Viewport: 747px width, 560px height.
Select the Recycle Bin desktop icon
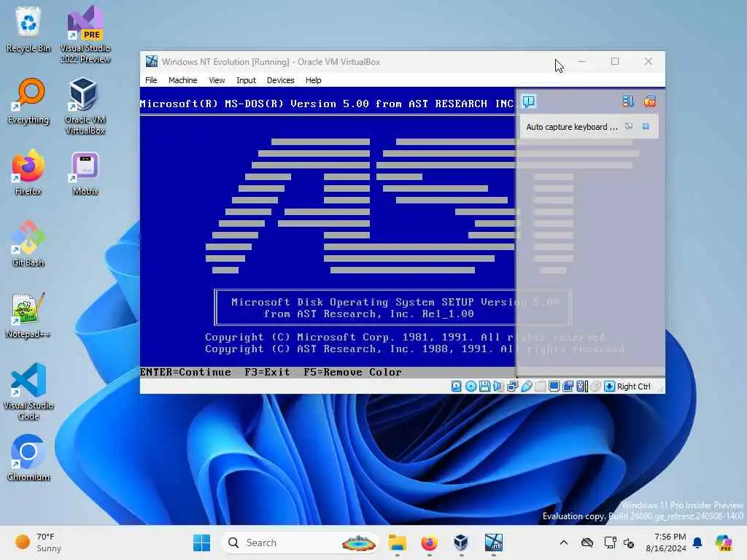[x=28, y=30]
